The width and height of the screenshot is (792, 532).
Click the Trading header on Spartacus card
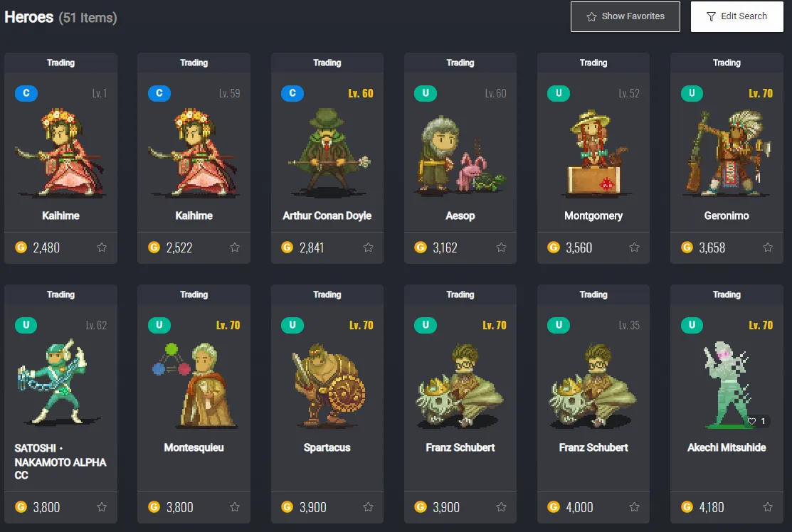coord(327,294)
